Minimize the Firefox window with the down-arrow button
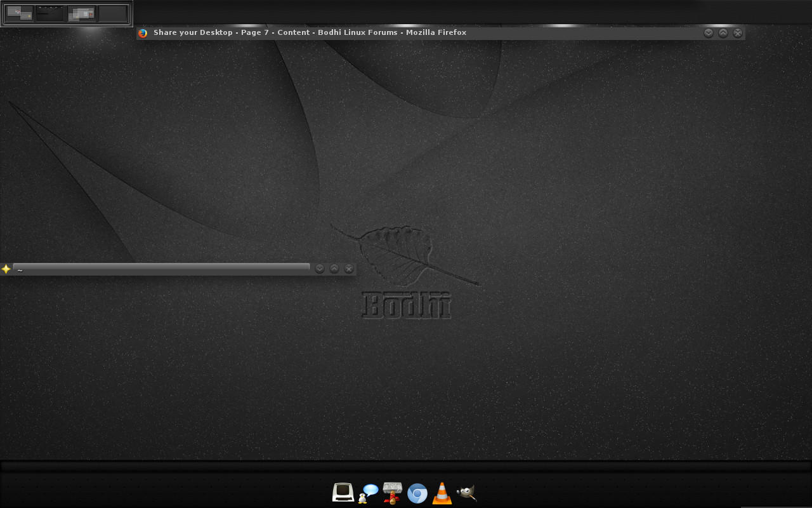 coord(709,33)
